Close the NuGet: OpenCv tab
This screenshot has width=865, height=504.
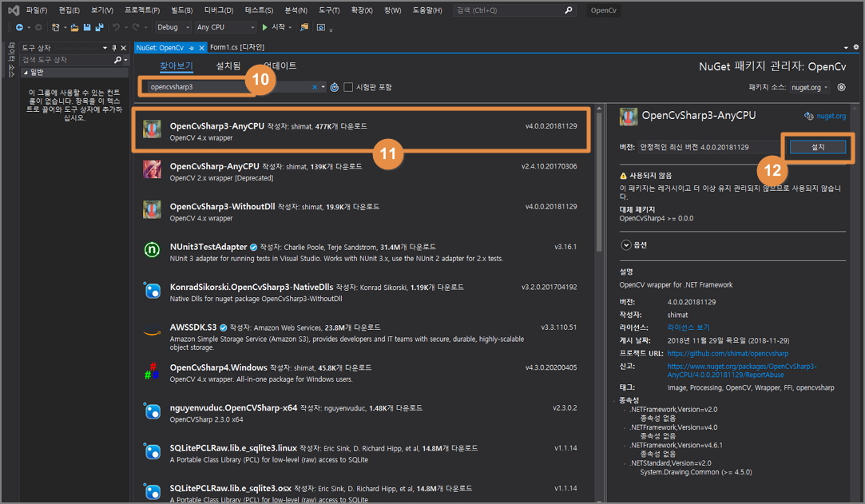click(202, 48)
